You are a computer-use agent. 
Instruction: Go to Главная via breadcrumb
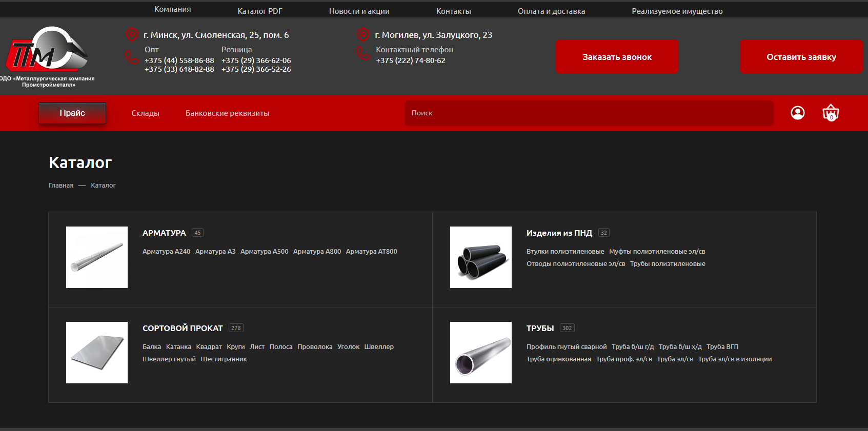pyautogui.click(x=61, y=186)
